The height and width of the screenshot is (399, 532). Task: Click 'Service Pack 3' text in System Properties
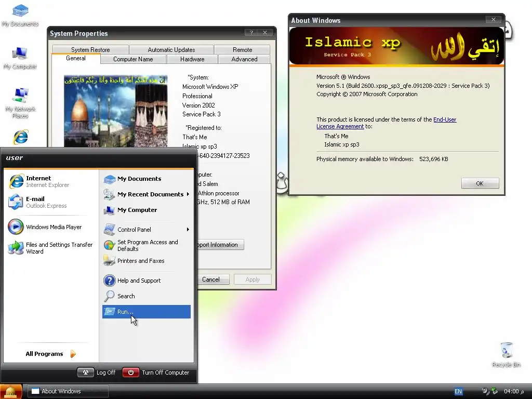coord(202,114)
